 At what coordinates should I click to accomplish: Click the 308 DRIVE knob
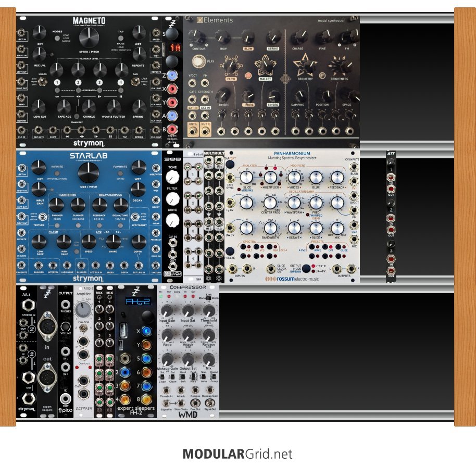(172, 220)
